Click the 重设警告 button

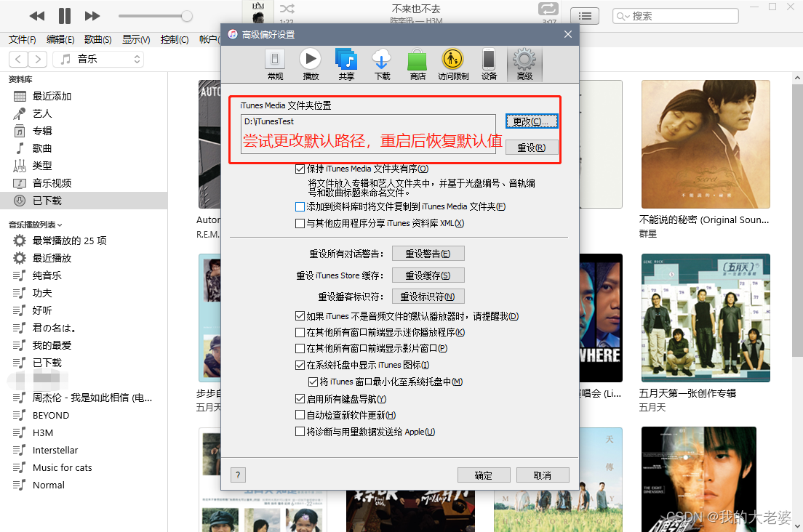point(428,254)
